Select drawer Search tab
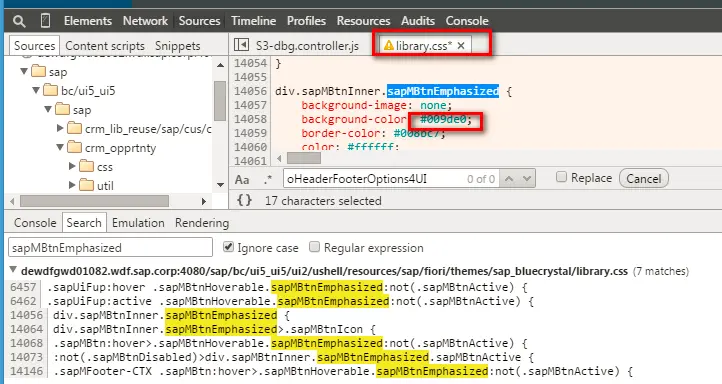The height and width of the screenshot is (384, 722). pos(84,223)
